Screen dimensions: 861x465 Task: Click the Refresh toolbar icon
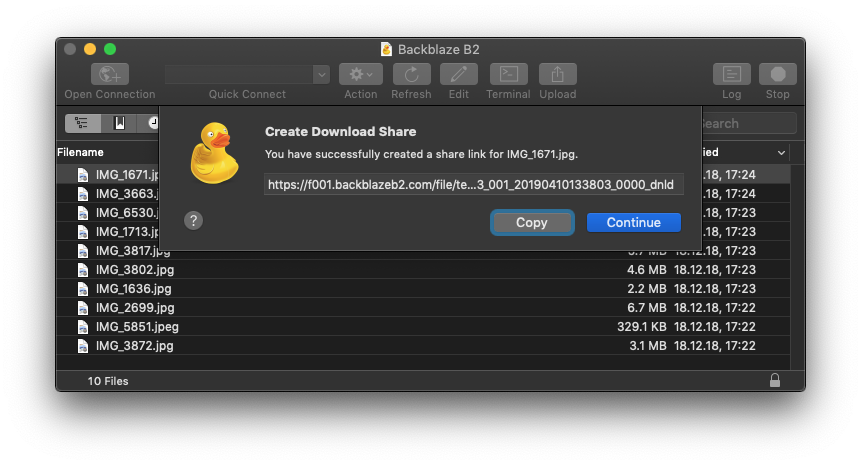pos(411,74)
